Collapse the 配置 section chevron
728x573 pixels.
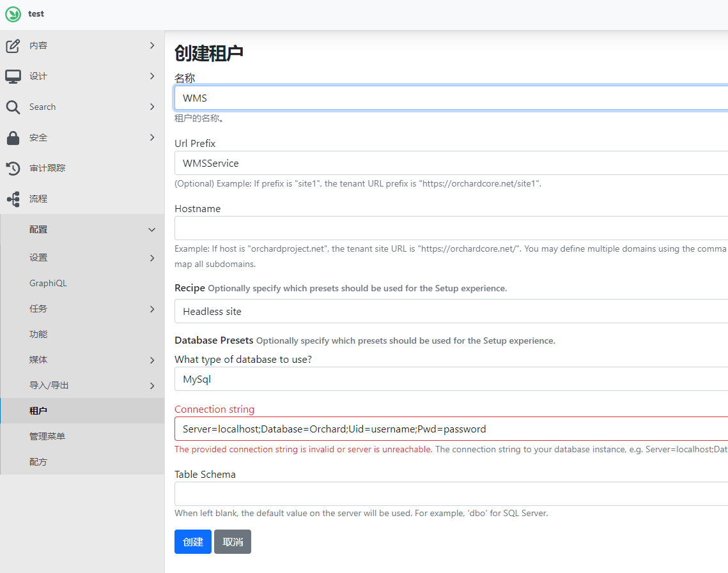pos(151,229)
